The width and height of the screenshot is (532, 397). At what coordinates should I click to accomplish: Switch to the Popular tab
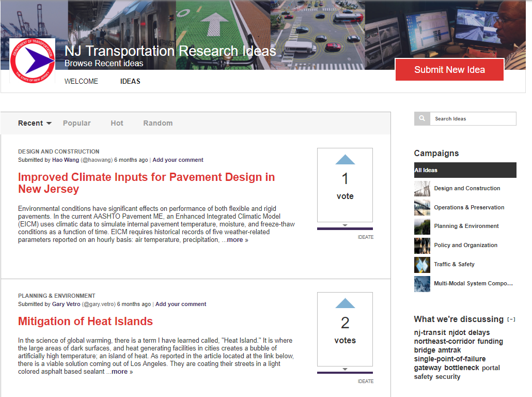[x=76, y=123]
